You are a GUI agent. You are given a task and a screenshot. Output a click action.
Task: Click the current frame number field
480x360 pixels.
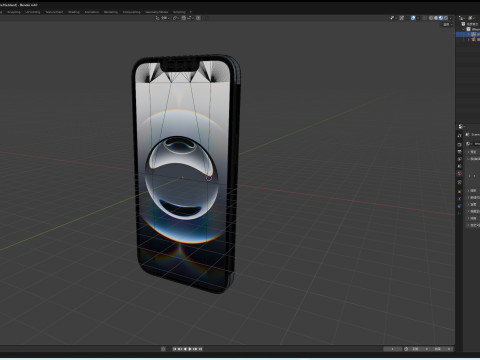click(392, 349)
